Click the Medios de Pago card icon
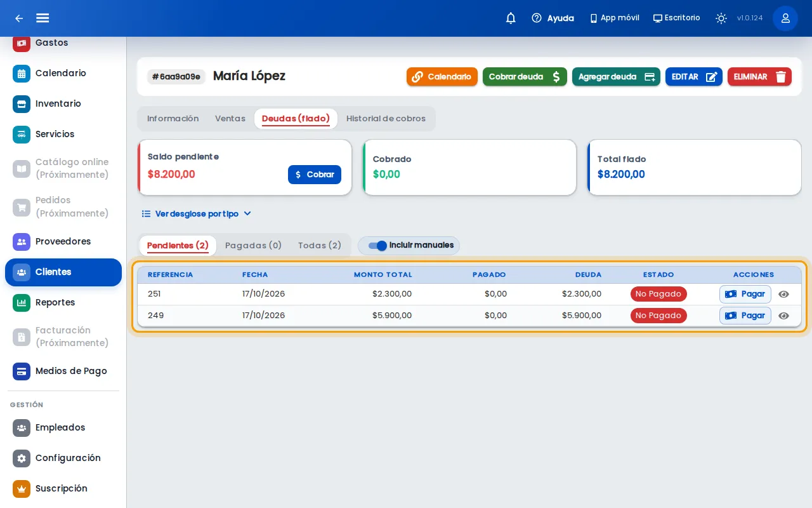The image size is (812, 508). (x=22, y=371)
